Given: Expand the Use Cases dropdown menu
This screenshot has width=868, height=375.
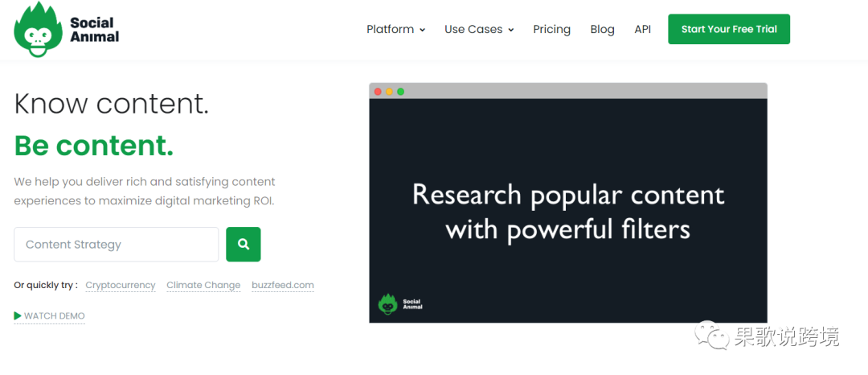Looking at the screenshot, I should (479, 29).
